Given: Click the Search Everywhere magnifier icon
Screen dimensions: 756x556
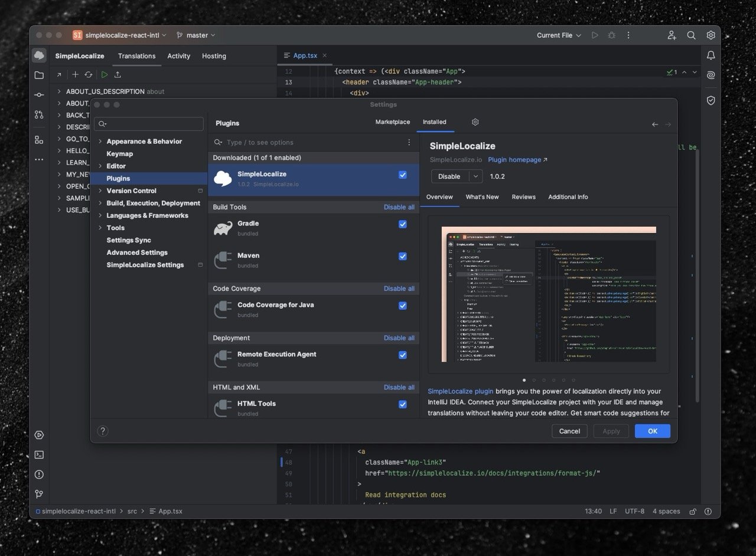Looking at the screenshot, I should (691, 35).
